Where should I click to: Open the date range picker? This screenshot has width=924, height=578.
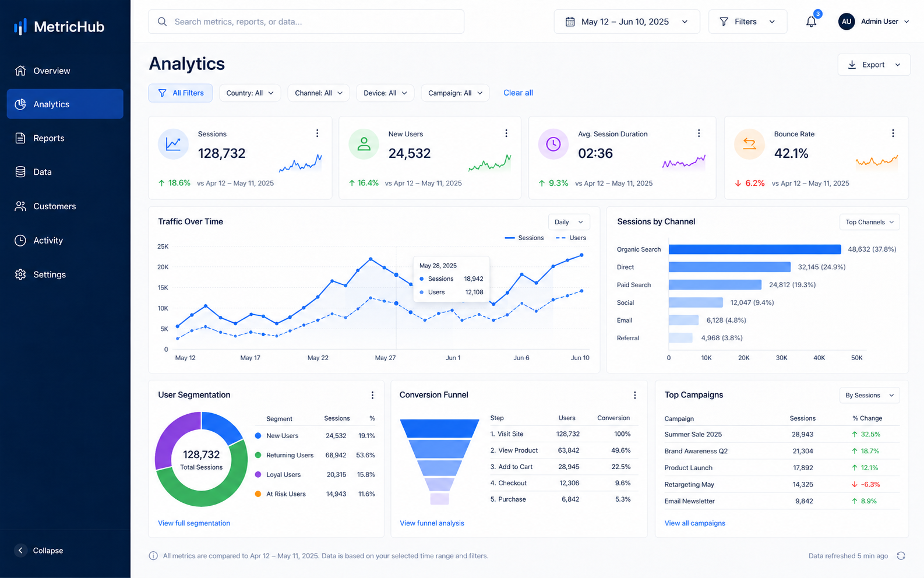pyautogui.click(x=627, y=22)
